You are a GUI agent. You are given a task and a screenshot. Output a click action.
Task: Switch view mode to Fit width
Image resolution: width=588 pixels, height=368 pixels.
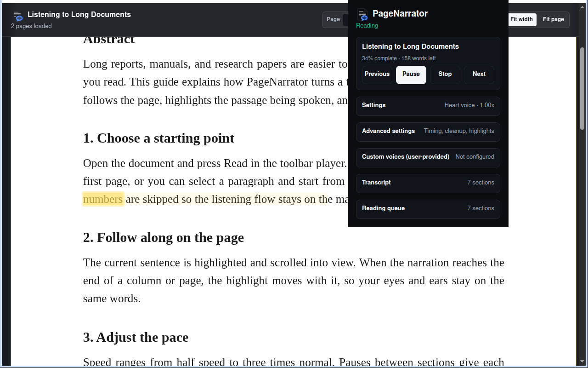pyautogui.click(x=522, y=19)
